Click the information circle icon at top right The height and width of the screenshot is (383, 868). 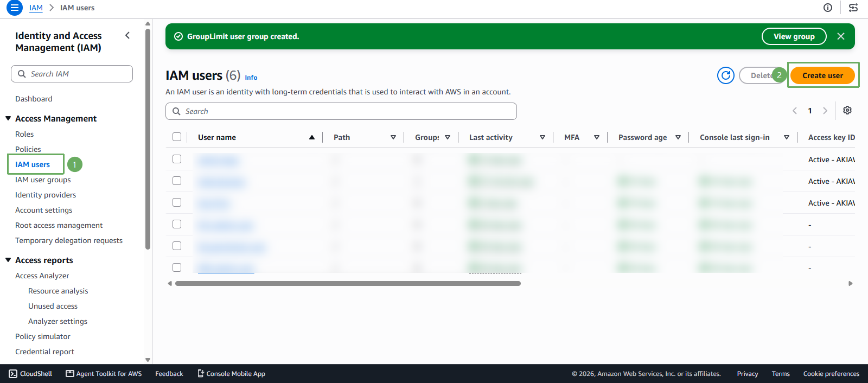pyautogui.click(x=828, y=8)
